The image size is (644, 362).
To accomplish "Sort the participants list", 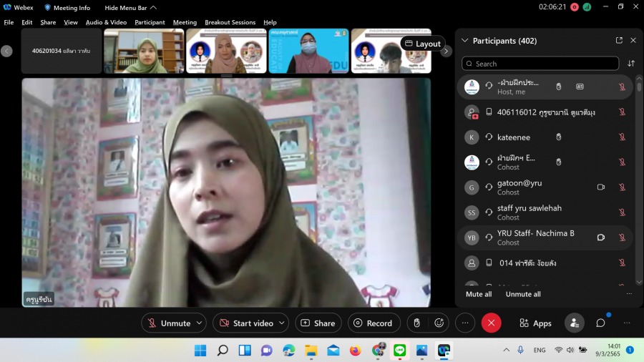I will point(631,64).
